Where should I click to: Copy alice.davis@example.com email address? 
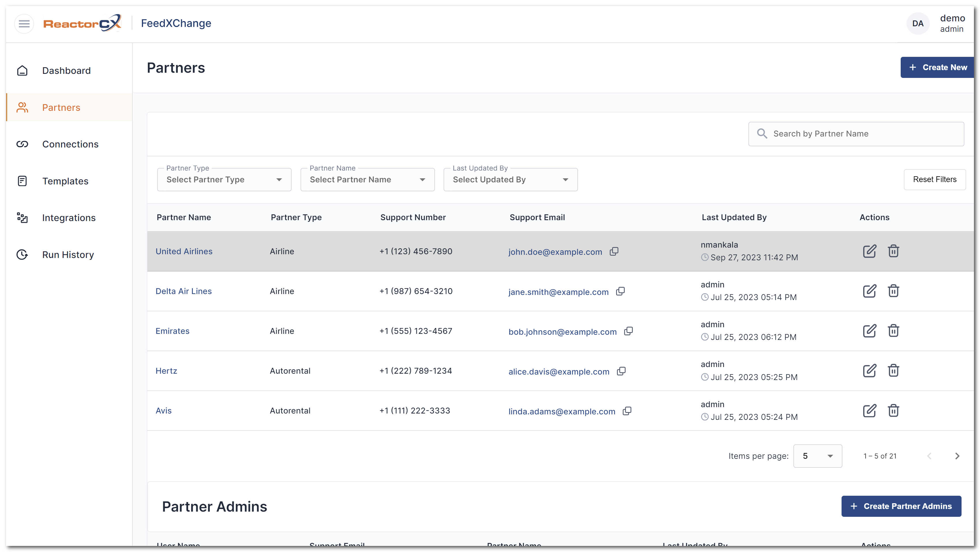click(x=621, y=371)
